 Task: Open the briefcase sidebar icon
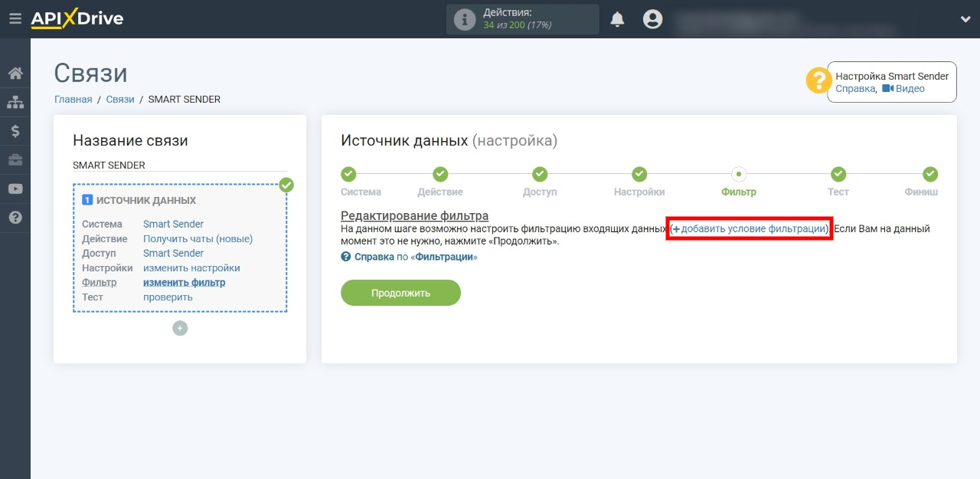(x=15, y=160)
